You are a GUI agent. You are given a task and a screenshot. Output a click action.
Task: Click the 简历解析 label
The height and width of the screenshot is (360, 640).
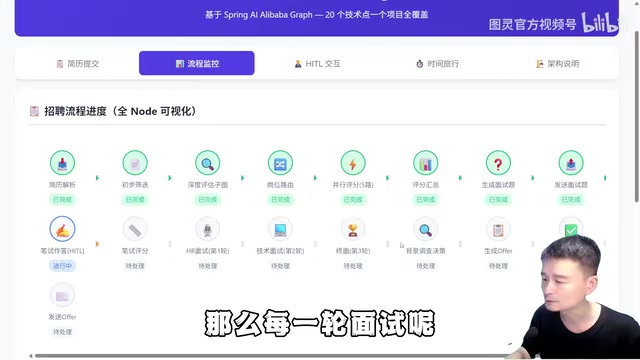62,185
